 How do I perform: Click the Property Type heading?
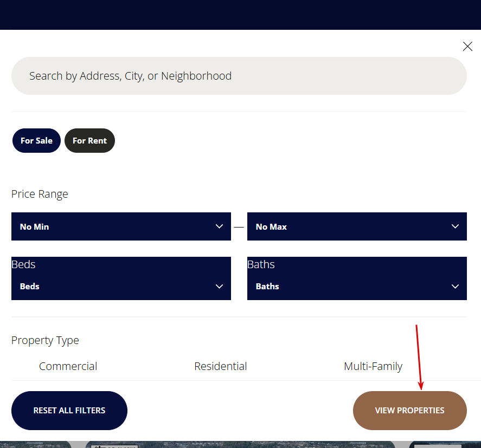click(45, 340)
